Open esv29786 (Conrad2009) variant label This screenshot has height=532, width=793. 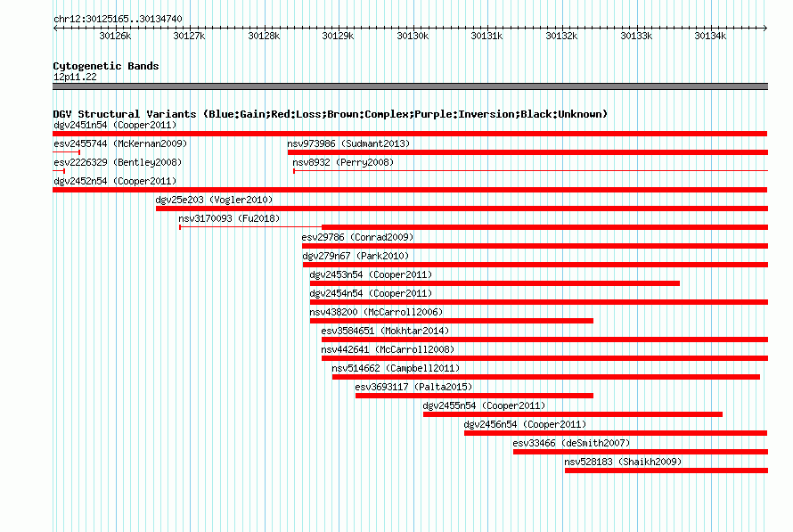pos(357,237)
